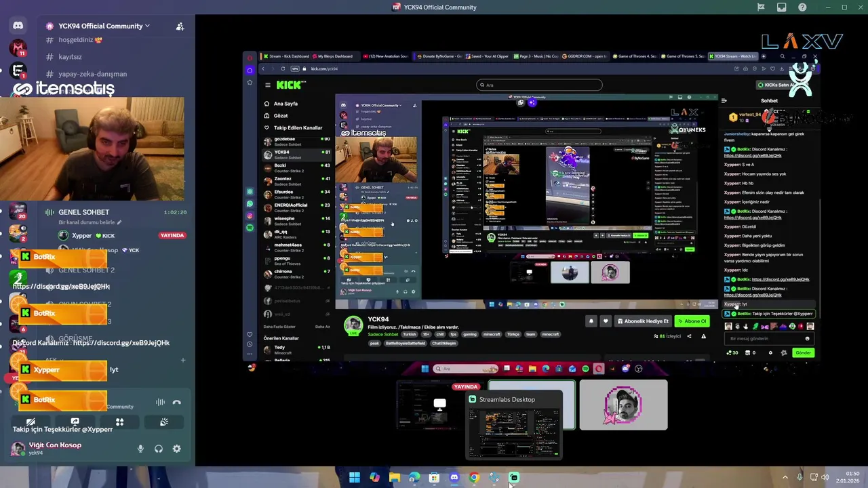
Task: Expand YCK94 Official Community server menu
Action: [104, 26]
